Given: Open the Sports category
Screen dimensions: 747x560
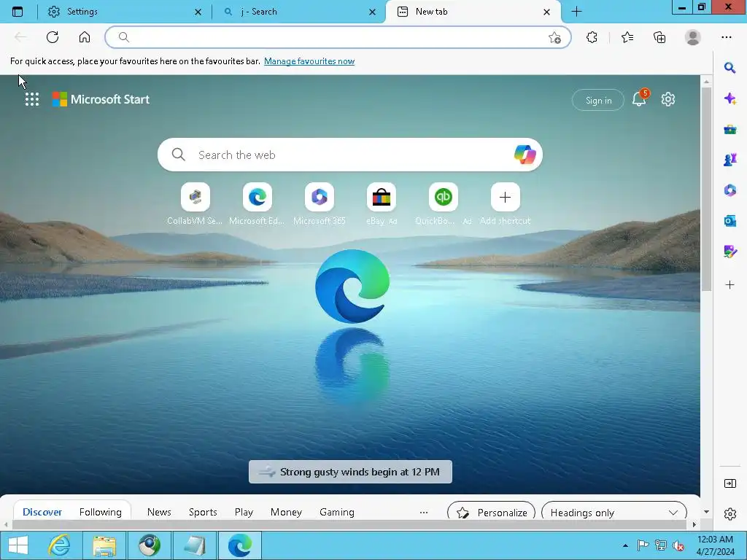Looking at the screenshot, I should 203,512.
